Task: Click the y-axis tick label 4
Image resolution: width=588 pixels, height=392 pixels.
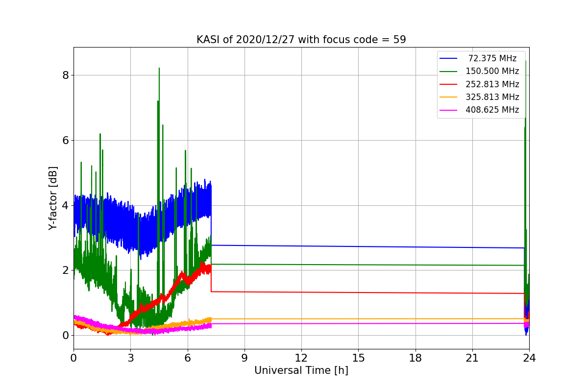Action: [65, 205]
